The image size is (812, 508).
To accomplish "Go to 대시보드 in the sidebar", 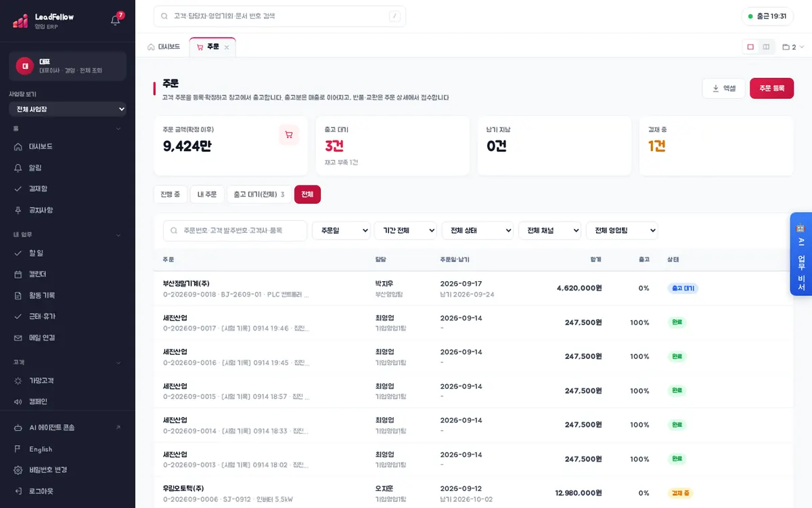I will point(68,146).
